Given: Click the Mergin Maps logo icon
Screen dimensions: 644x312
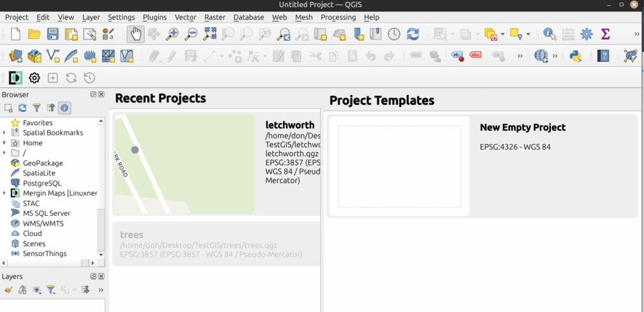Looking at the screenshot, I should coord(16,77).
